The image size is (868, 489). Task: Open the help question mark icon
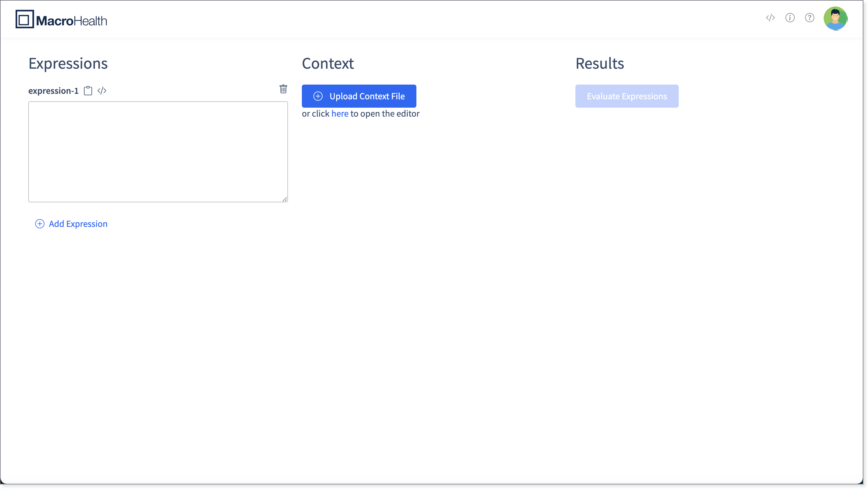[x=809, y=18]
